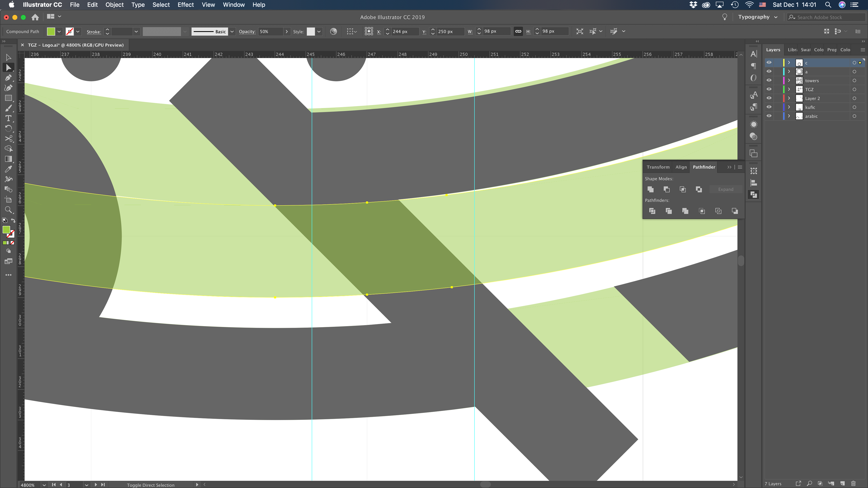
Task: Toggle constrain width and height proportions
Action: pos(518,31)
